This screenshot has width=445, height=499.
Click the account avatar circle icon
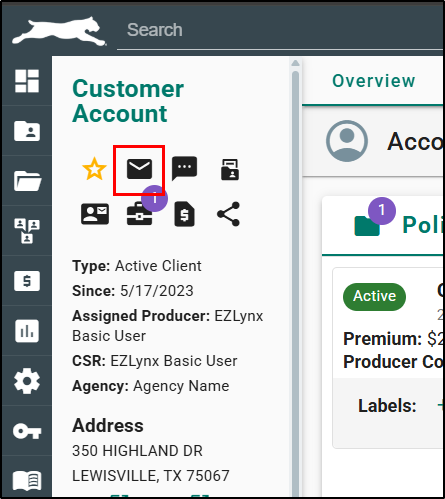(x=347, y=141)
